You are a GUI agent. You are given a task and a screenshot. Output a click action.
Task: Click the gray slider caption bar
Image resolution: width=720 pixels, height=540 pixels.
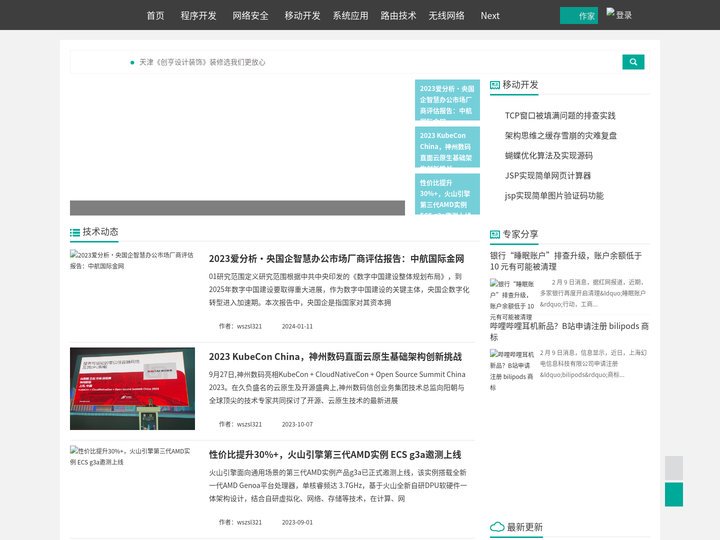[x=237, y=208]
